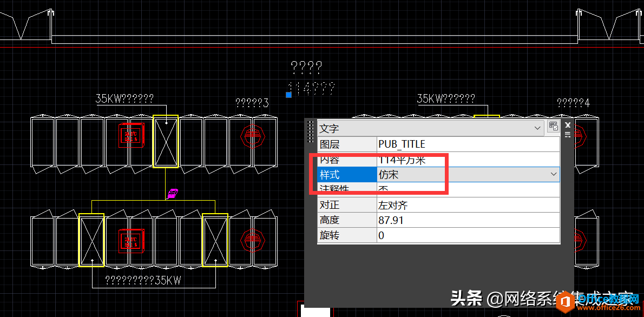Select the ?????3 label in the drawing
Viewport: 644px width, 317px height.
(x=252, y=103)
